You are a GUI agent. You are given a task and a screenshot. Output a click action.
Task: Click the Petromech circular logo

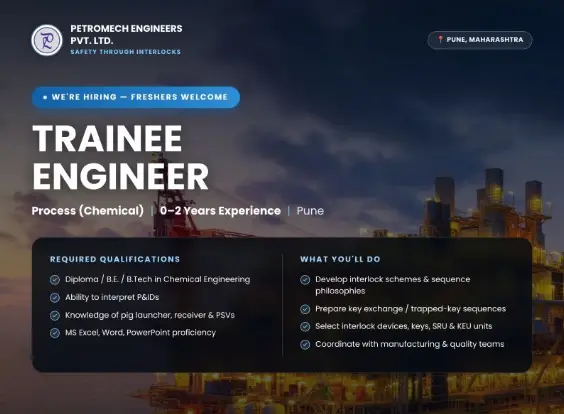coord(47,40)
